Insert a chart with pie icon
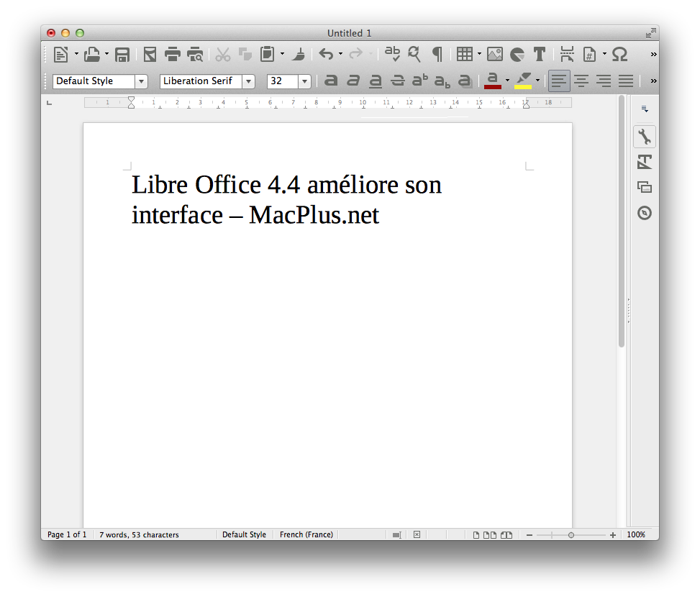The height and width of the screenshot is (597, 700). pos(517,55)
